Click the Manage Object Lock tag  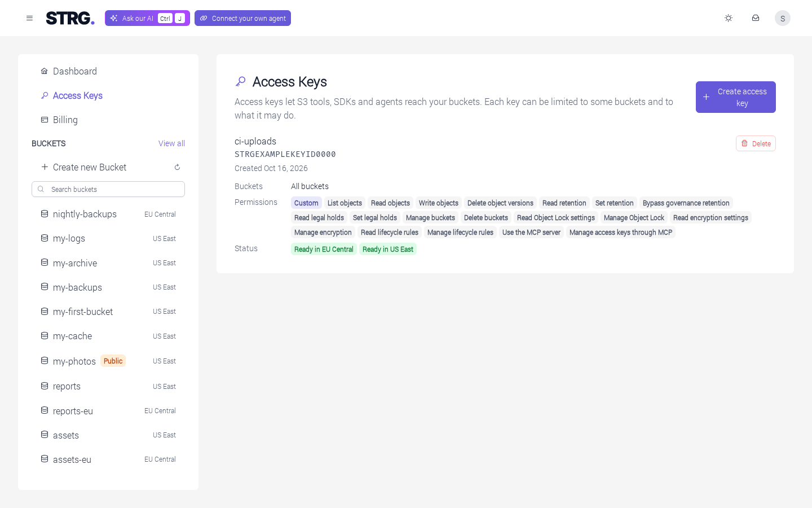tap(634, 217)
